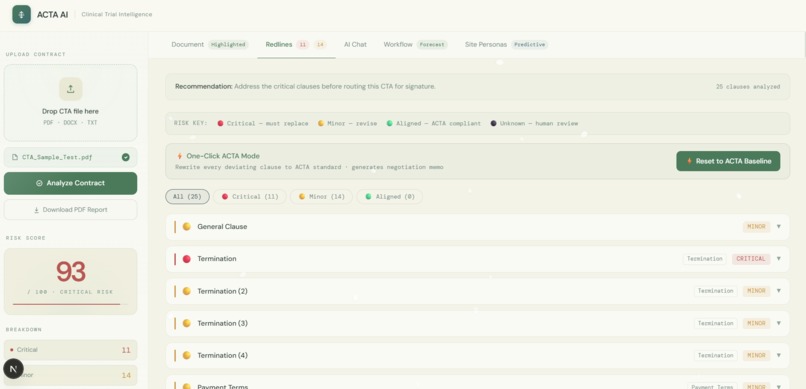Click Termination tag on Termination (4) row
The width and height of the screenshot is (806, 389).
coord(716,356)
